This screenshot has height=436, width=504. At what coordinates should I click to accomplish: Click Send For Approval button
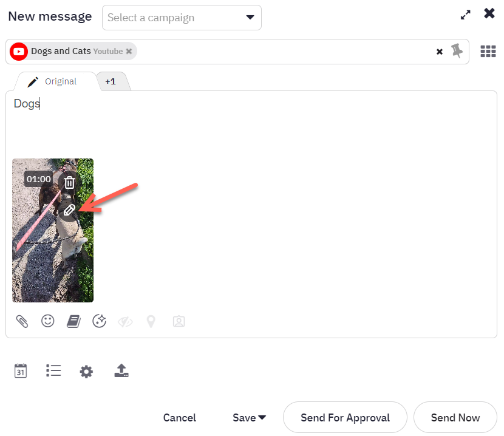click(345, 417)
